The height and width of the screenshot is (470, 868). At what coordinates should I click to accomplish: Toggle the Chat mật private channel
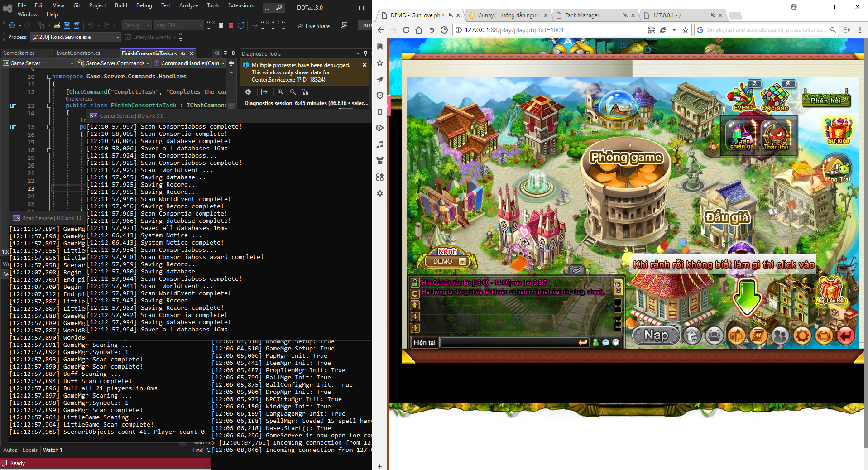pyautogui.click(x=618, y=323)
